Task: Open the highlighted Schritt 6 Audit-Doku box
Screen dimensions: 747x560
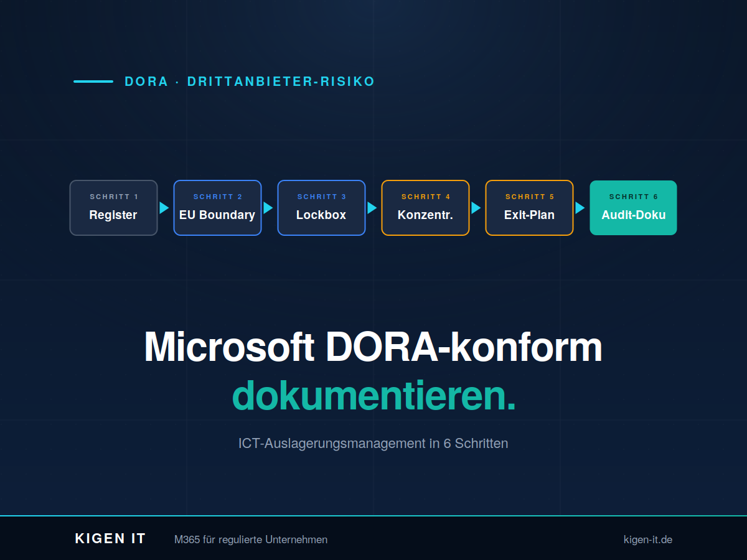Action: click(633, 208)
